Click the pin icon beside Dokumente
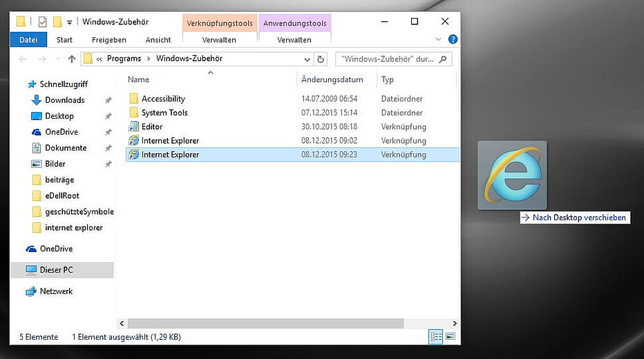The width and height of the screenshot is (644, 359). (108, 148)
